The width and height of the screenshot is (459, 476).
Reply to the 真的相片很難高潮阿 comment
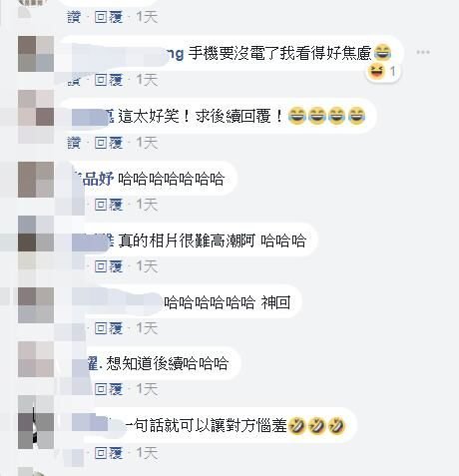109,266
